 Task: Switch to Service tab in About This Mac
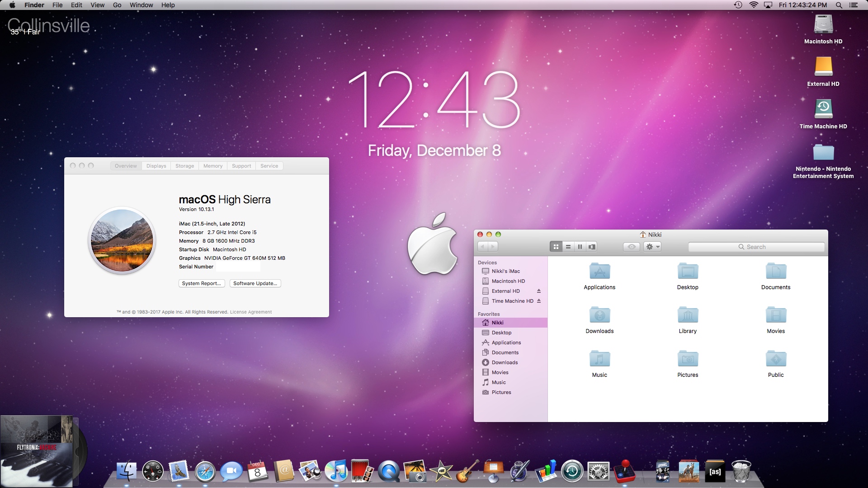click(269, 166)
